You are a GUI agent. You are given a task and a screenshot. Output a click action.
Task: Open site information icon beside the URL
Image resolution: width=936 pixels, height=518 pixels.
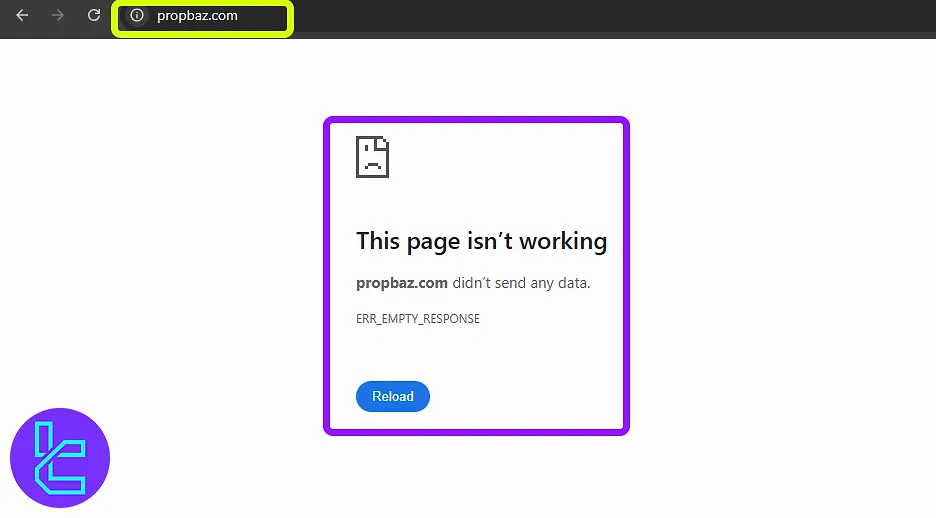(x=138, y=16)
